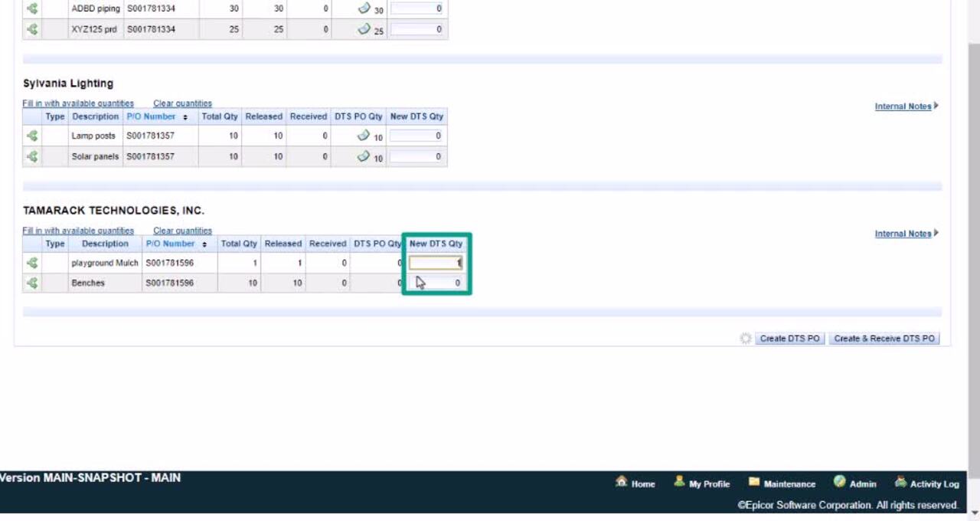Image resolution: width=980 pixels, height=521 pixels.
Task: Click the green icon in Benches row
Action: coord(32,283)
